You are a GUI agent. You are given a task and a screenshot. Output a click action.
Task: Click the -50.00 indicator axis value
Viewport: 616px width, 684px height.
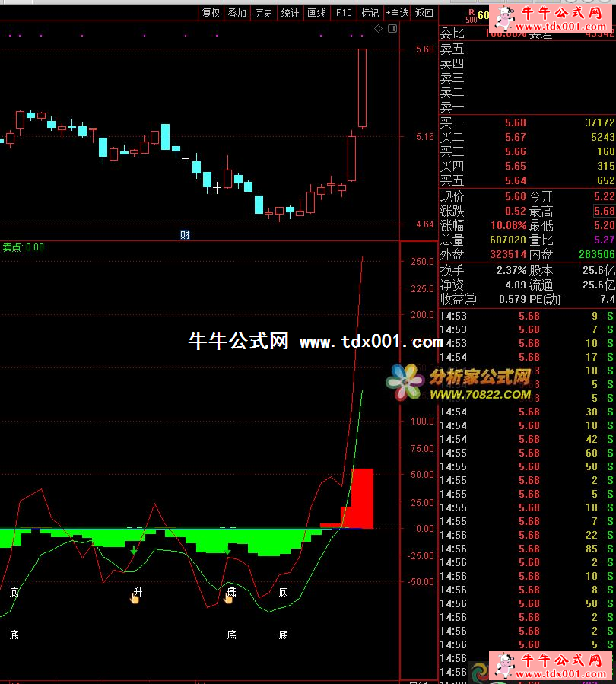[421, 582]
